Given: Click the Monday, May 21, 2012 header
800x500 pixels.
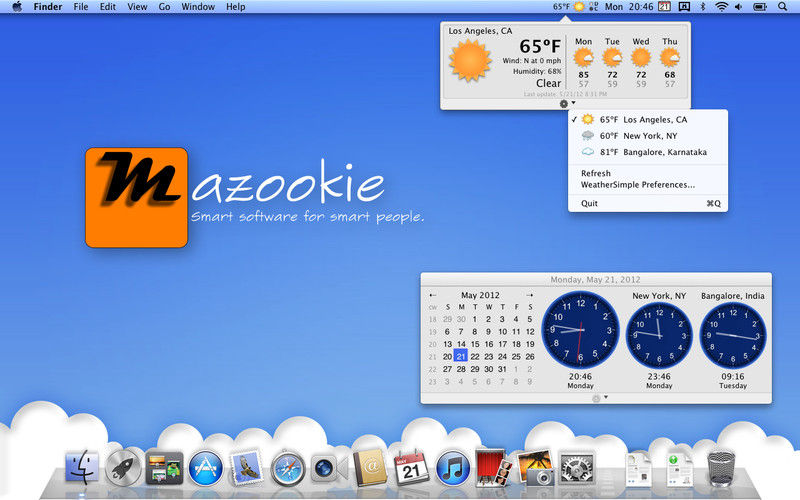Looking at the screenshot, I should tap(595, 280).
